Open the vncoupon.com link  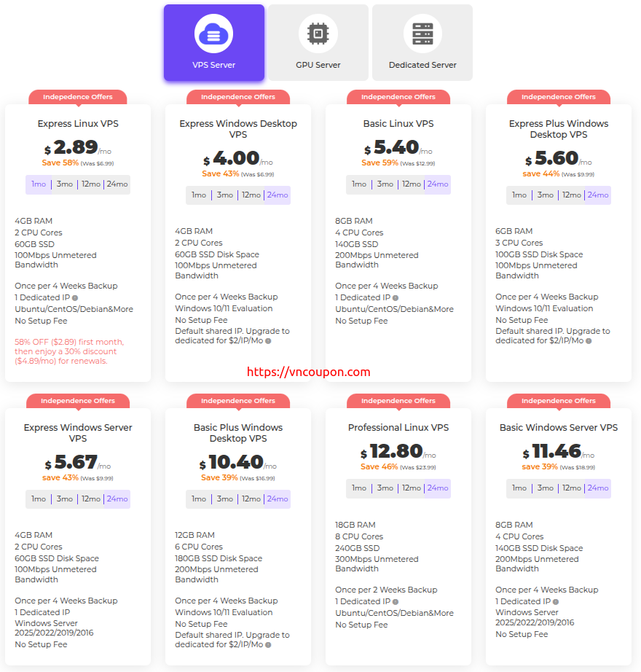coord(309,372)
